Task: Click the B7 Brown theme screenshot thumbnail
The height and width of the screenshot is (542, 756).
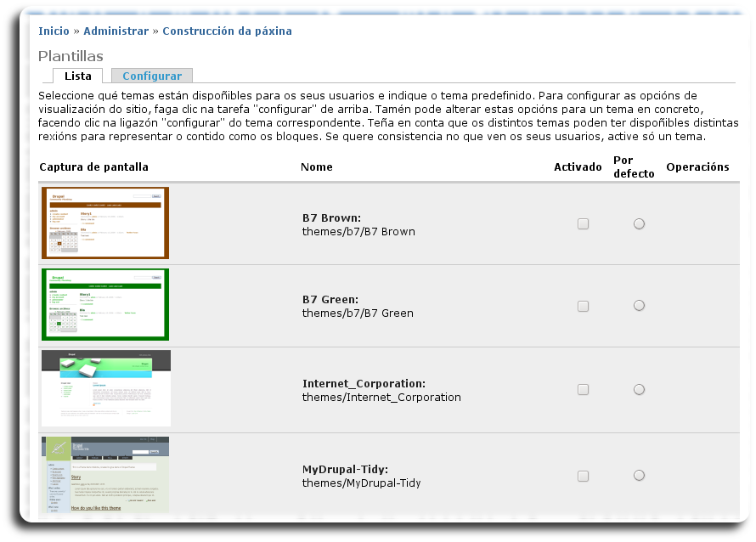Action: pos(105,223)
